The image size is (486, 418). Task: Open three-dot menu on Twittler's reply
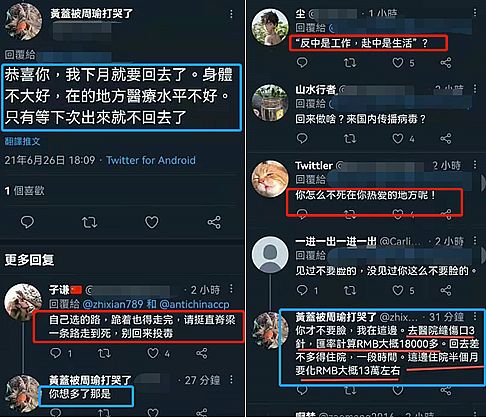(475, 165)
